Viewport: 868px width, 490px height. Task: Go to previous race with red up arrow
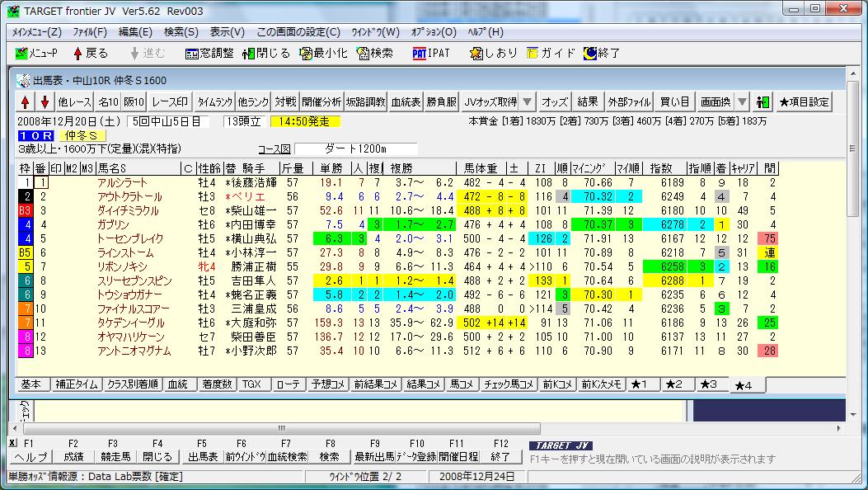click(x=26, y=101)
